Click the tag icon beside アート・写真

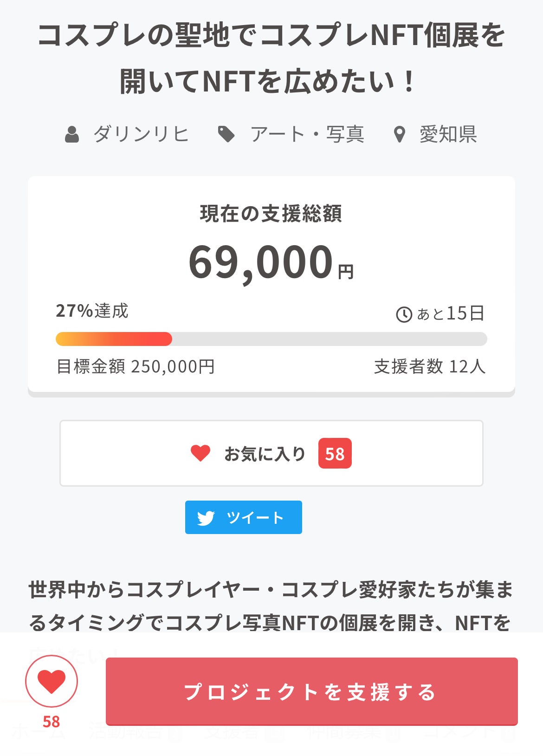(226, 135)
